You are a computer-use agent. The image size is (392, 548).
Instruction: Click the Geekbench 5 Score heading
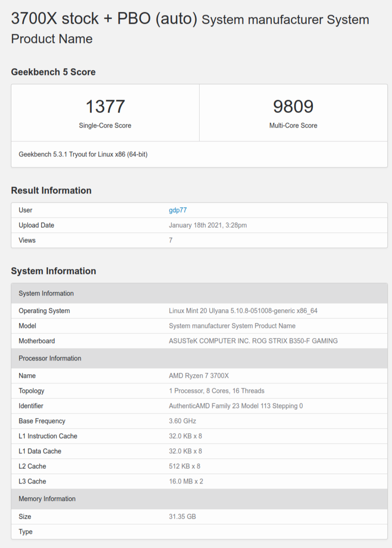54,72
